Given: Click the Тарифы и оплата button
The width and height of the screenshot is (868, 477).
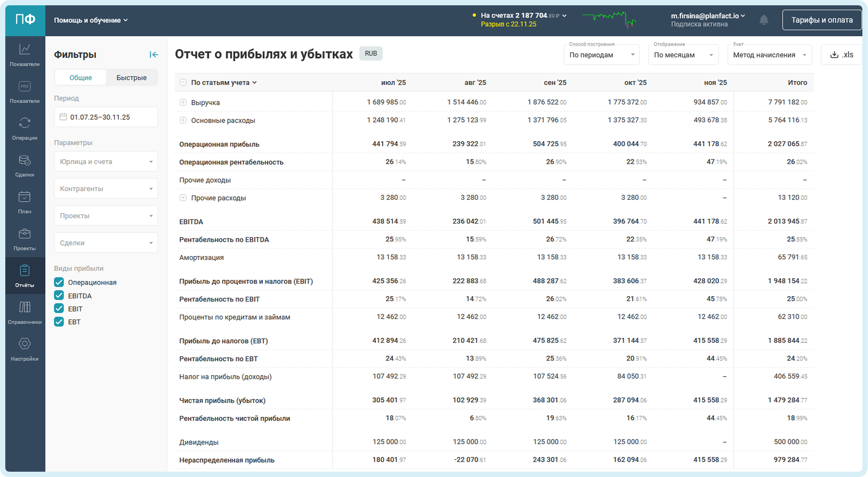Looking at the screenshot, I should 822,20.
